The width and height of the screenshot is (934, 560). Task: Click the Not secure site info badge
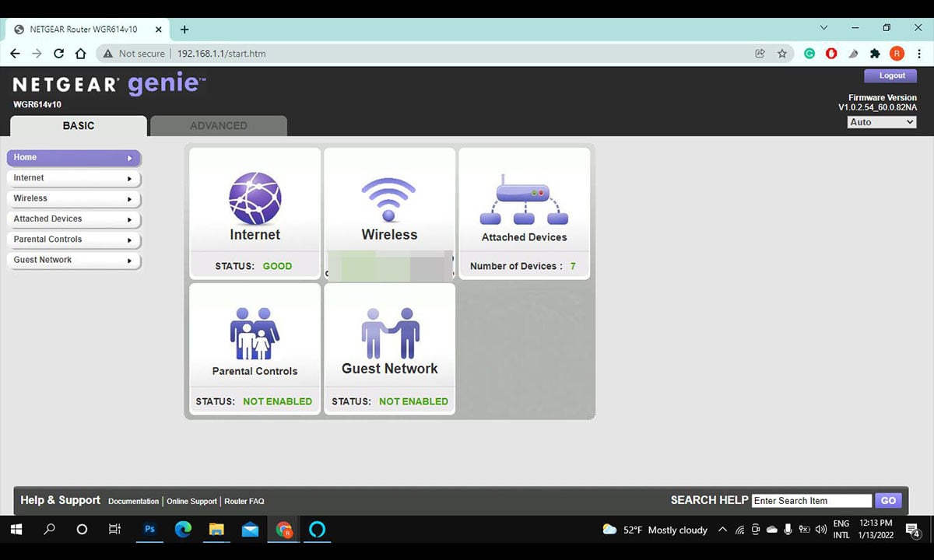pos(133,54)
